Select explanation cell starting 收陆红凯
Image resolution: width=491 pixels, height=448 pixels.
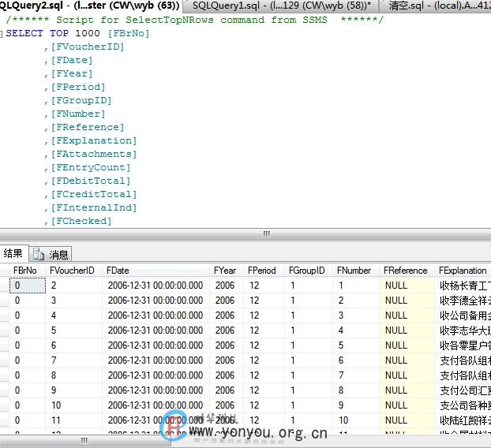point(463,420)
